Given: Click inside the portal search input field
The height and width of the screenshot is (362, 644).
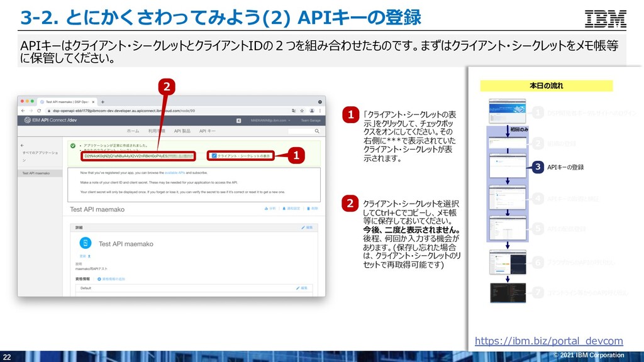Looking at the screenshot, I should coord(301,131).
